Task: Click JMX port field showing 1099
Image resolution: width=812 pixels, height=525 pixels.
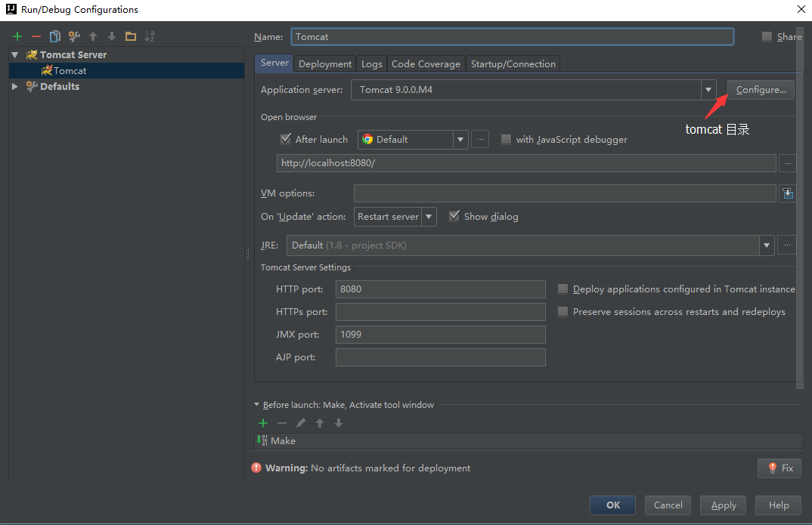Action: click(440, 335)
